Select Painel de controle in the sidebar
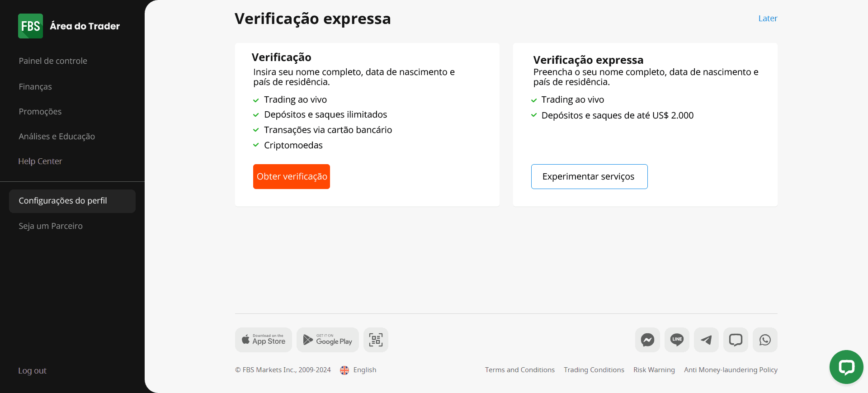The image size is (868, 393). tap(53, 61)
